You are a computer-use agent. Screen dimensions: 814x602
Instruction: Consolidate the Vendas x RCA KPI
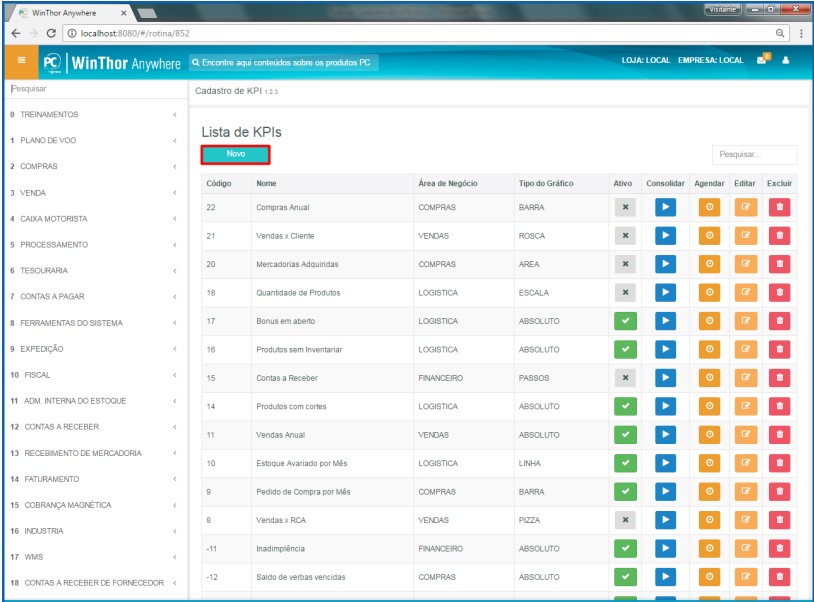pos(665,520)
